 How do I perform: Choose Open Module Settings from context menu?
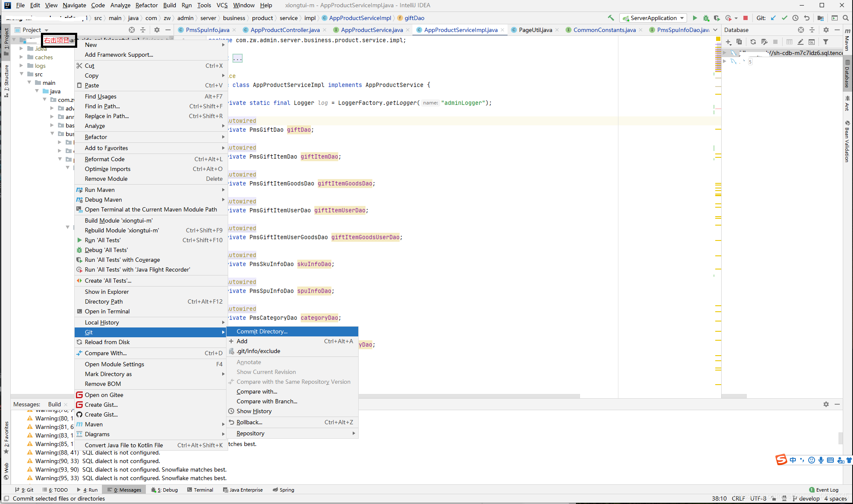click(x=150, y=364)
